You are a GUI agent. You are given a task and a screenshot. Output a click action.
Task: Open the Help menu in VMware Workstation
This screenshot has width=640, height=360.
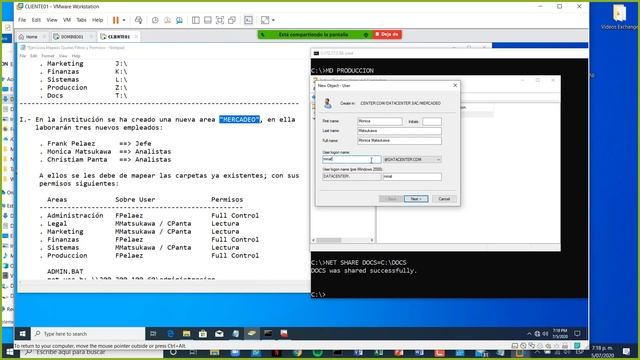(98, 20)
